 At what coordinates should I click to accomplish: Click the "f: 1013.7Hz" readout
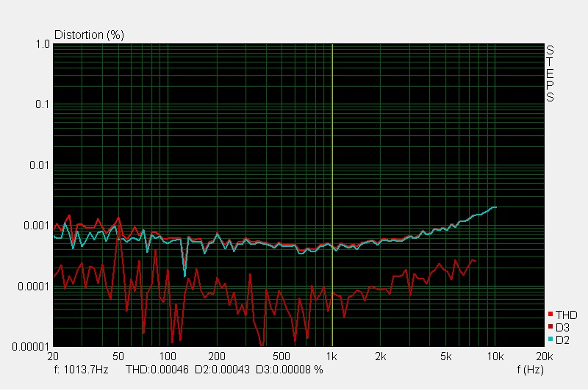pyautogui.click(x=82, y=370)
